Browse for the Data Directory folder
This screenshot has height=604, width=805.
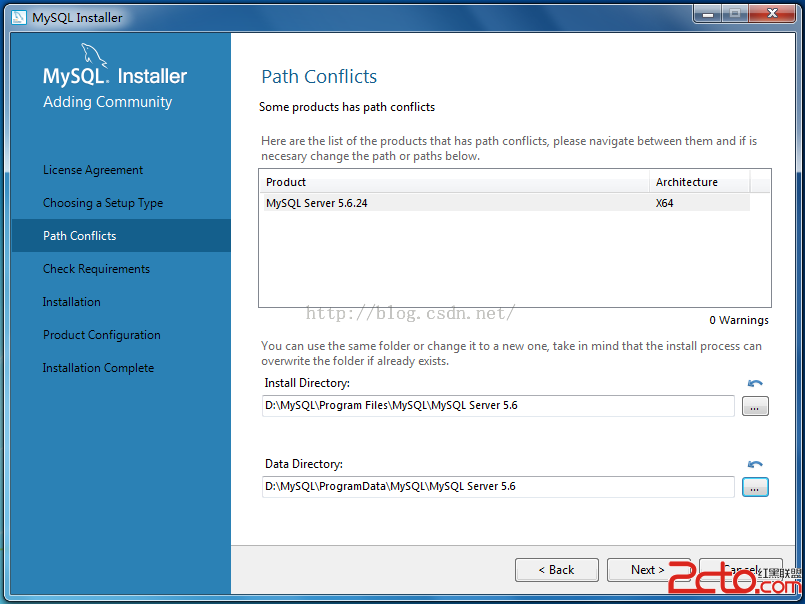[x=755, y=487]
